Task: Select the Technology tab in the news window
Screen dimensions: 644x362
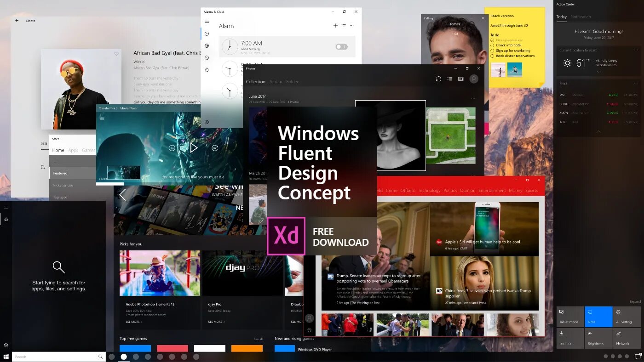Action: 429,190
